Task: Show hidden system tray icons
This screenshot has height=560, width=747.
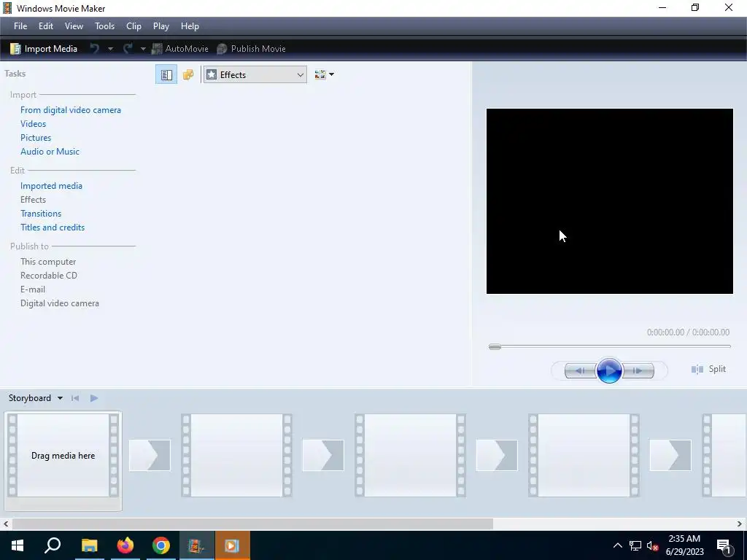Action: [x=617, y=545]
